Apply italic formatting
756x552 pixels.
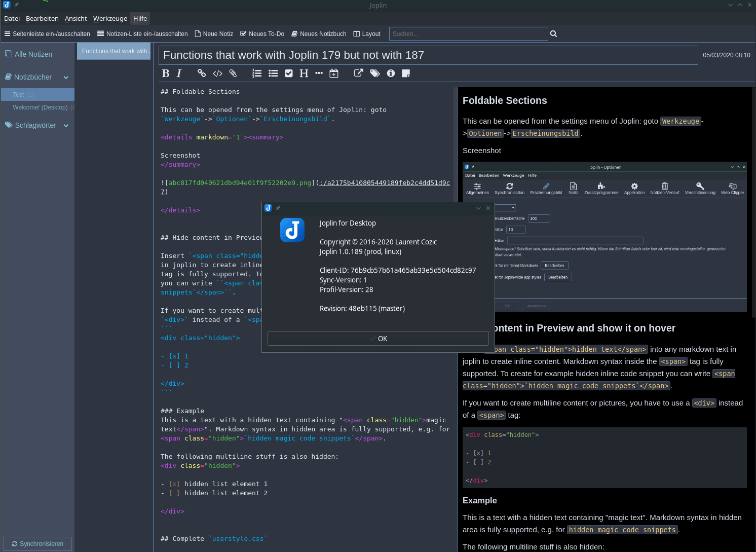point(179,73)
